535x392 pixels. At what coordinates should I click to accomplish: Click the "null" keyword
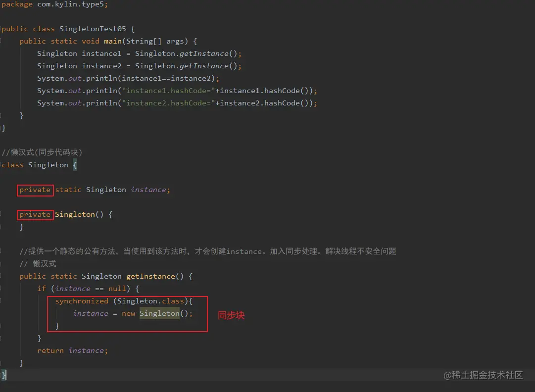pos(117,289)
